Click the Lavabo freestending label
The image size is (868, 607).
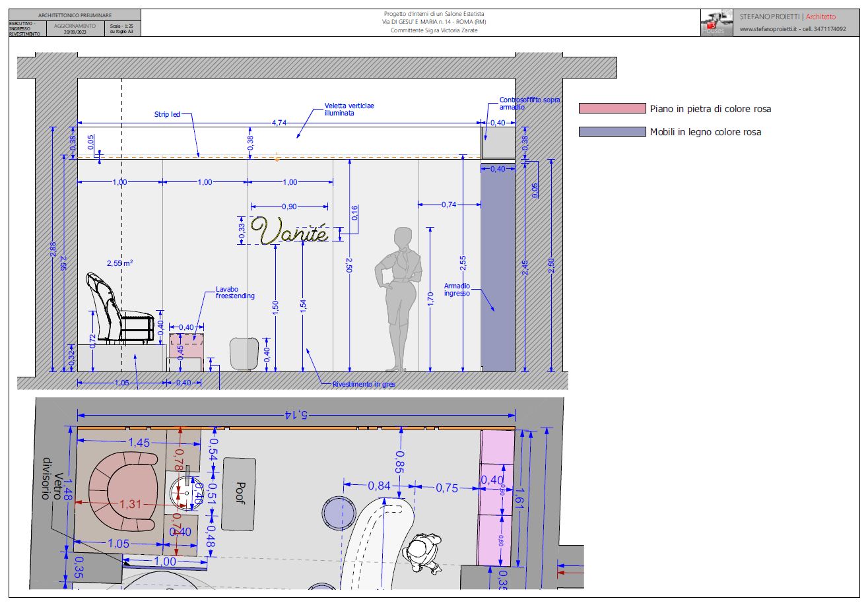click(x=235, y=292)
